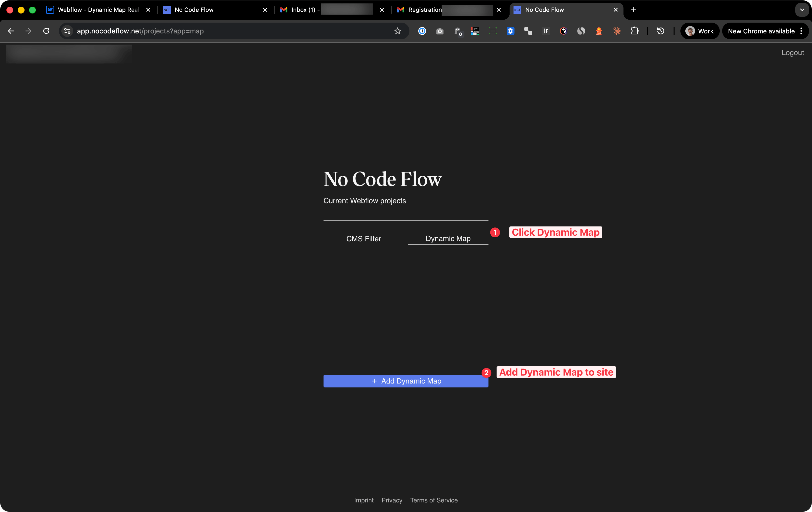Open the Extensions puzzle-piece menu
Image resolution: width=812 pixels, height=512 pixels.
point(634,31)
